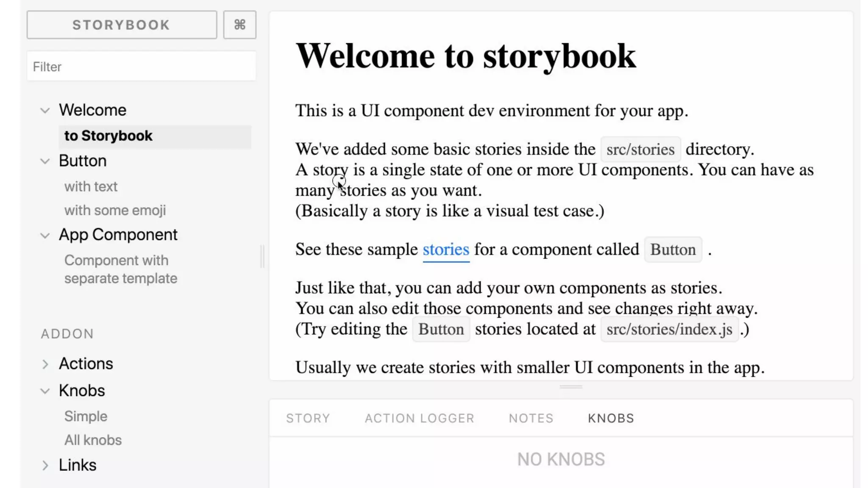Click the Links group label
Viewport: 868px width, 488px height.
point(78,465)
